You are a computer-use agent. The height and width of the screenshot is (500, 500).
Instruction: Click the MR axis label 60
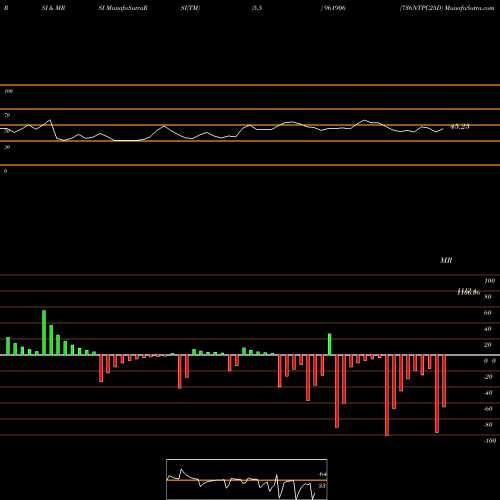(488, 313)
